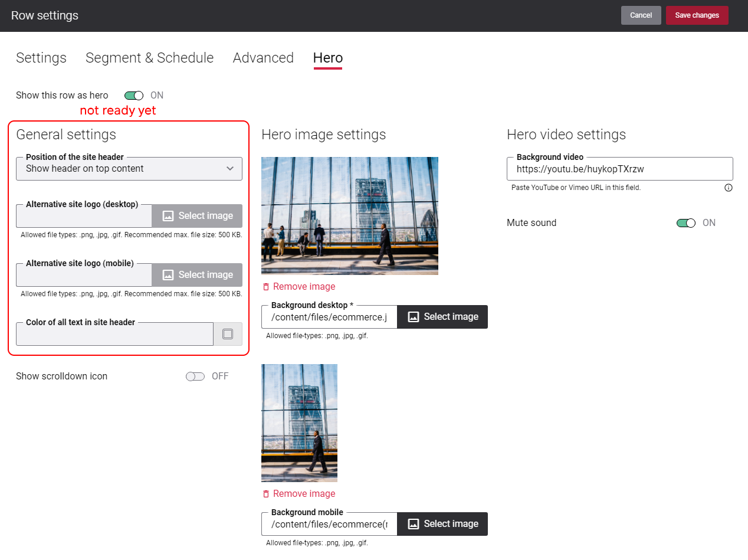The height and width of the screenshot is (560, 748).
Task: Click the mobile hero image thumbnail
Action: tap(300, 423)
